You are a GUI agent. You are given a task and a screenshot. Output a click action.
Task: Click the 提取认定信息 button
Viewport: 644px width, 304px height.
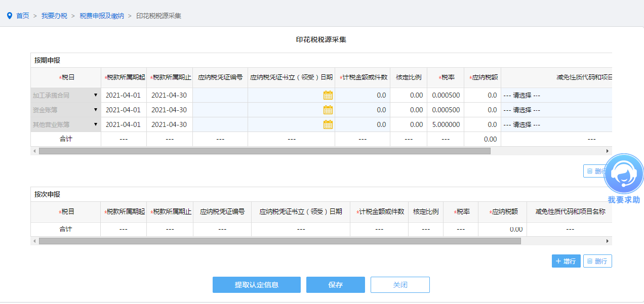pyautogui.click(x=256, y=285)
